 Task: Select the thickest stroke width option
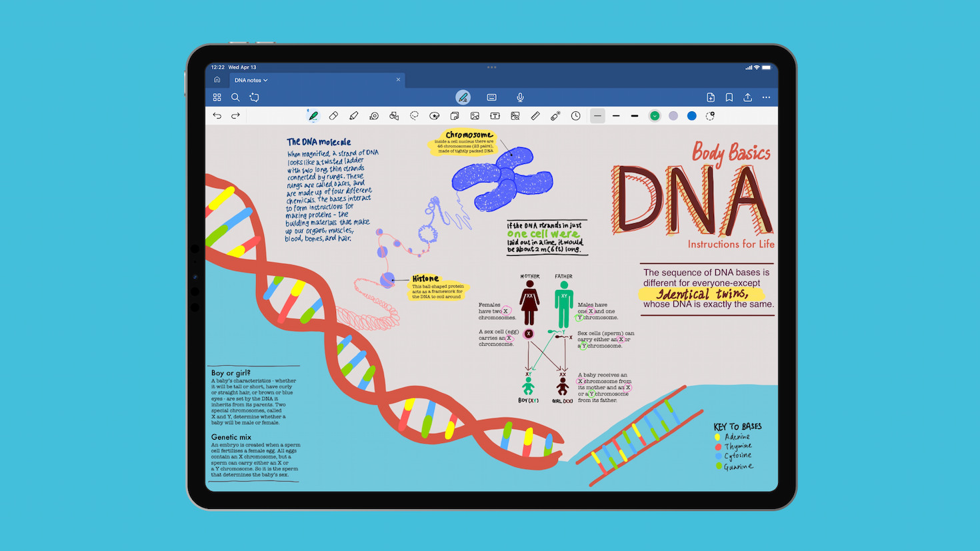(634, 115)
